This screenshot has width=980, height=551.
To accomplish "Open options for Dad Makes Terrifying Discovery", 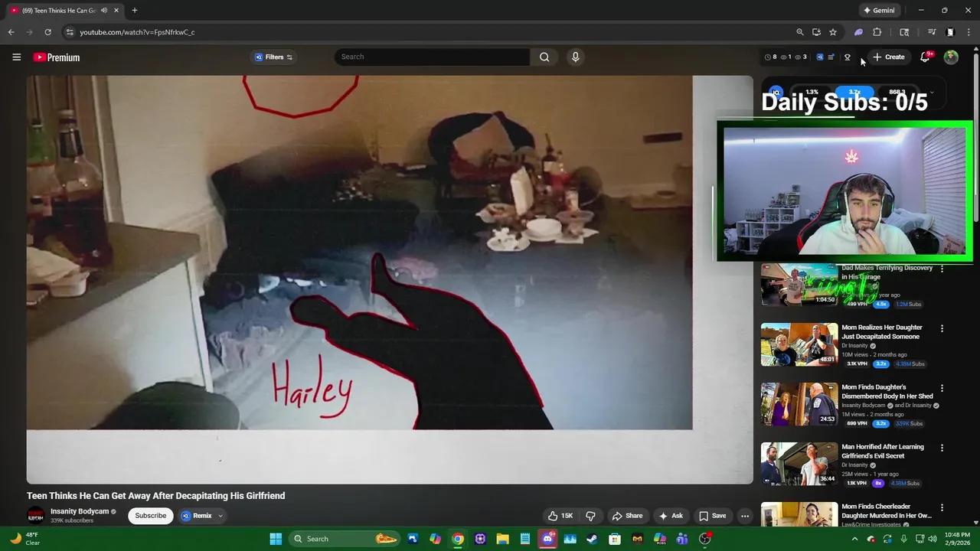I will [942, 269].
